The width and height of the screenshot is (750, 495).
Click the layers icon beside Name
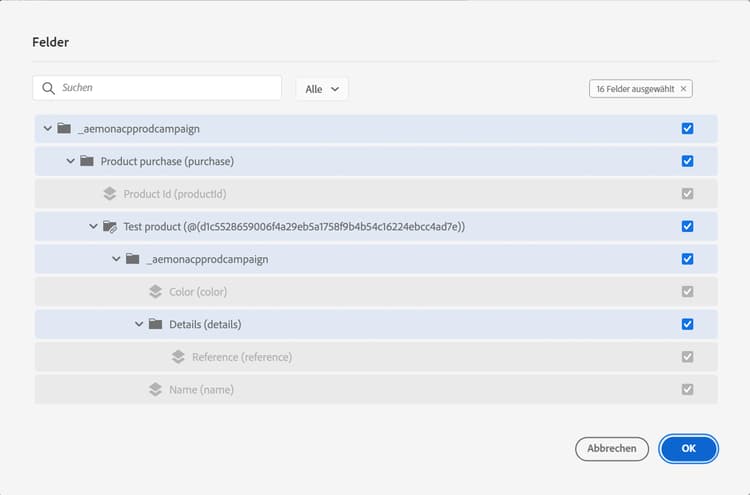point(155,390)
